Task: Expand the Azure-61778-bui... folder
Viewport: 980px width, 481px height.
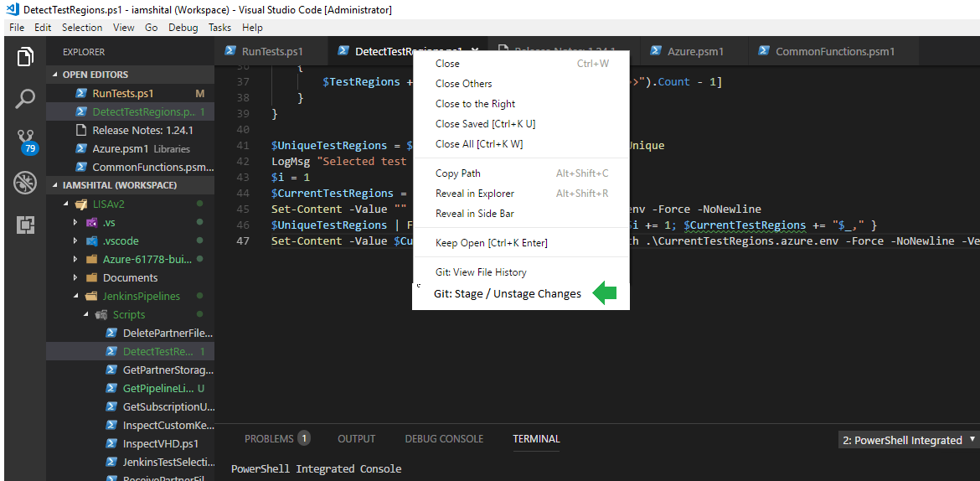Action: 75,259
